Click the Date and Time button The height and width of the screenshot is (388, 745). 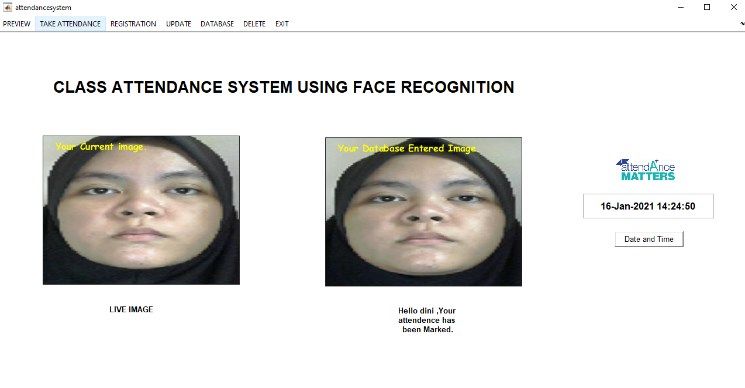click(649, 239)
